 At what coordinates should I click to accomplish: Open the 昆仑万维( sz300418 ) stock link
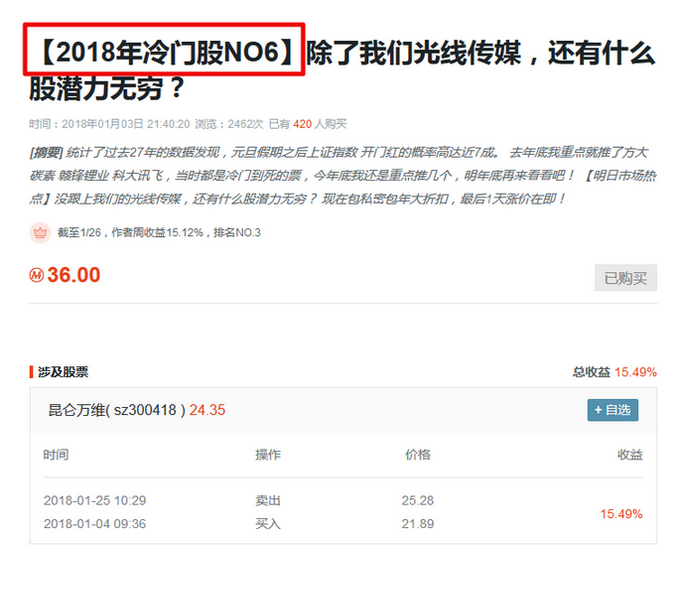click(x=117, y=410)
